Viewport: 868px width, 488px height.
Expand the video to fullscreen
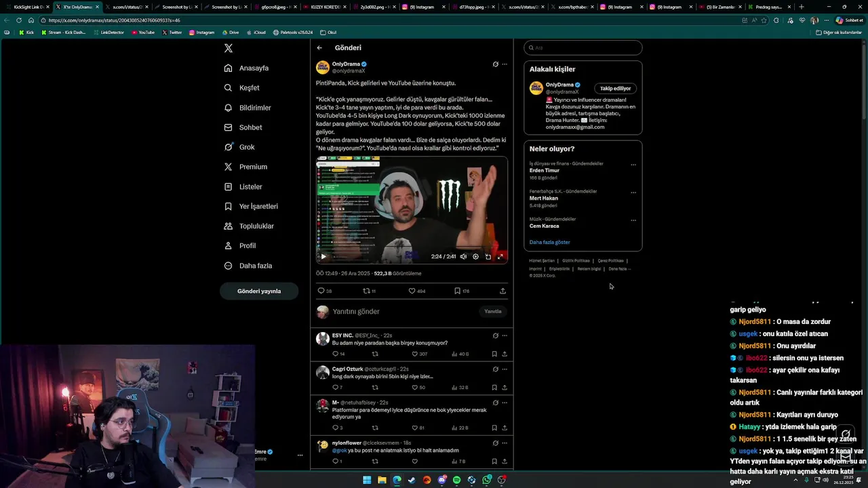point(500,256)
